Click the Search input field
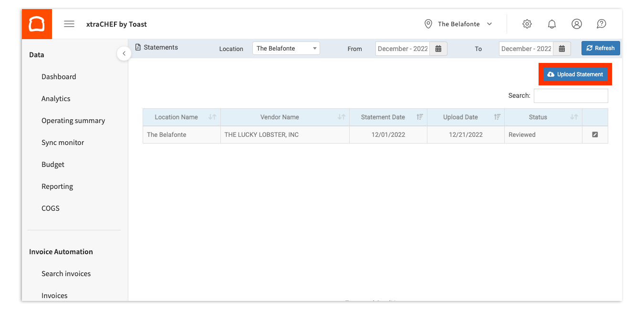The image size is (644, 310). (x=571, y=96)
